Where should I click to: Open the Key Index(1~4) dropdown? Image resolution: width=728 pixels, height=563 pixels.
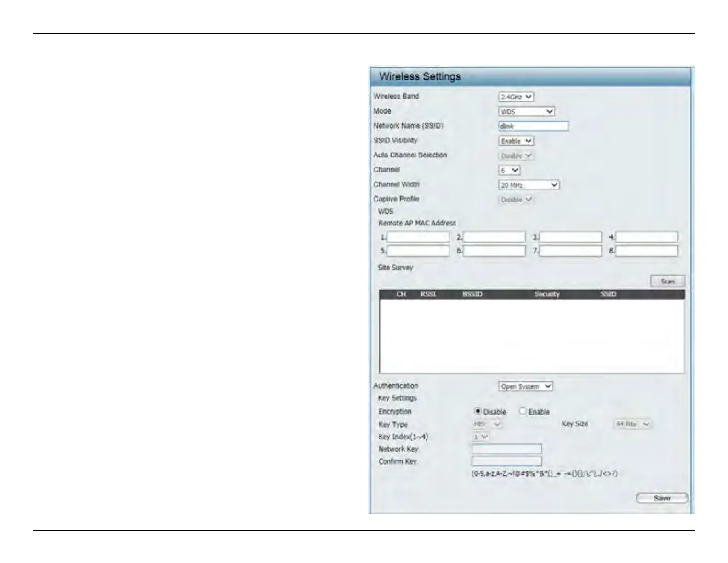coord(481,437)
